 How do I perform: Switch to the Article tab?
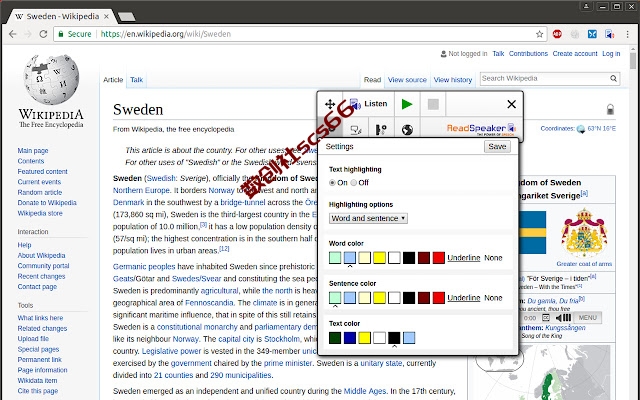(113, 80)
